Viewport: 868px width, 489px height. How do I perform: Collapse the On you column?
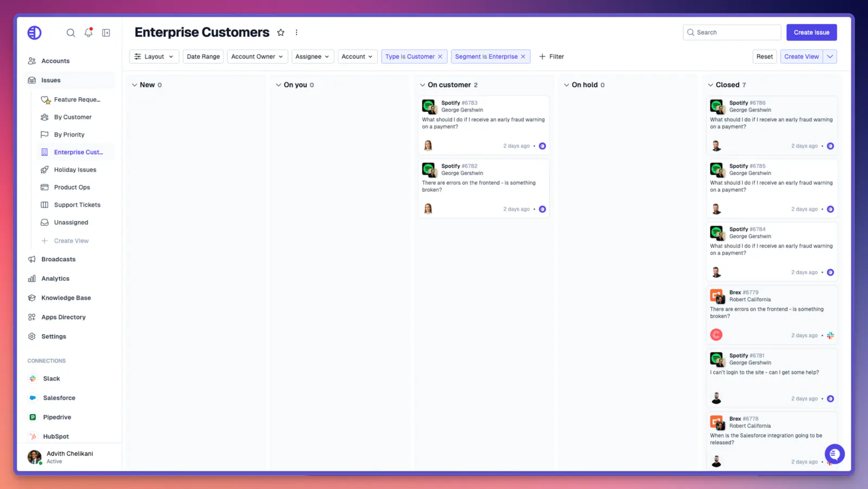pos(278,85)
